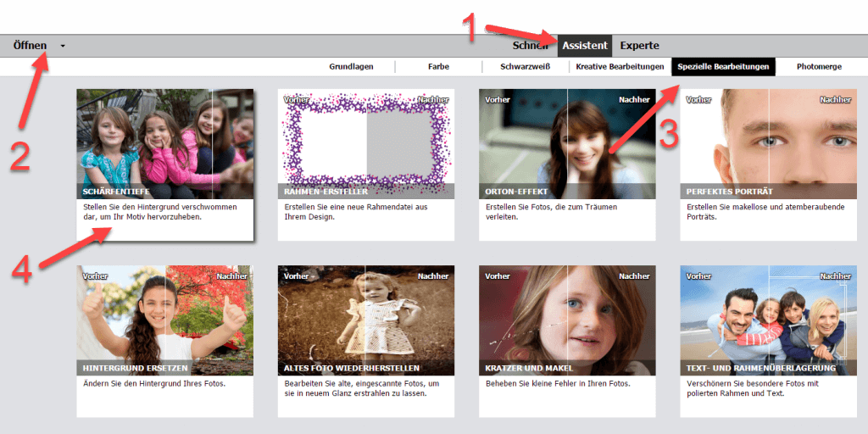Screen dimensions: 868x434
Task: Click the RAHMEN-ERSTELLER title caption
Action: point(326,192)
